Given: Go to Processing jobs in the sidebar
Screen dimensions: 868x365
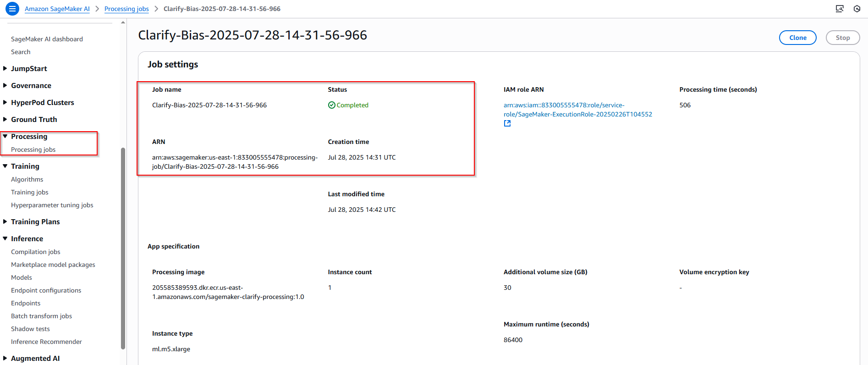Looking at the screenshot, I should click(x=33, y=149).
